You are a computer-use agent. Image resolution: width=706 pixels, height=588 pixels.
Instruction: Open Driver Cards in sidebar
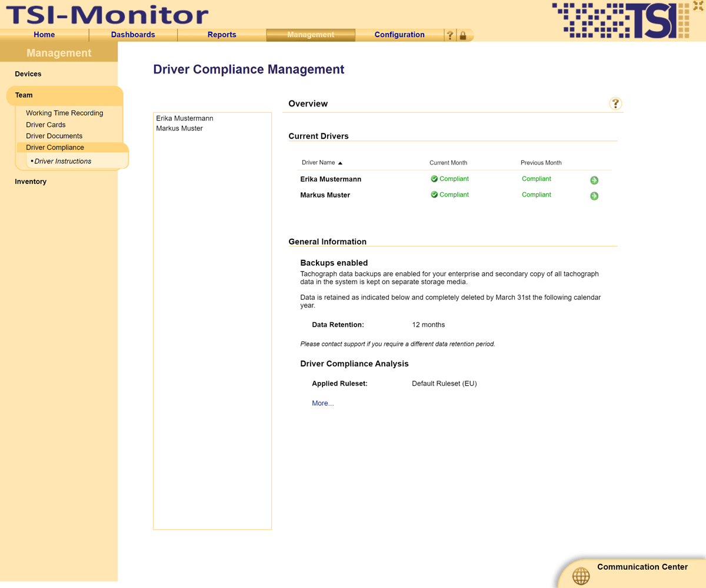point(46,125)
